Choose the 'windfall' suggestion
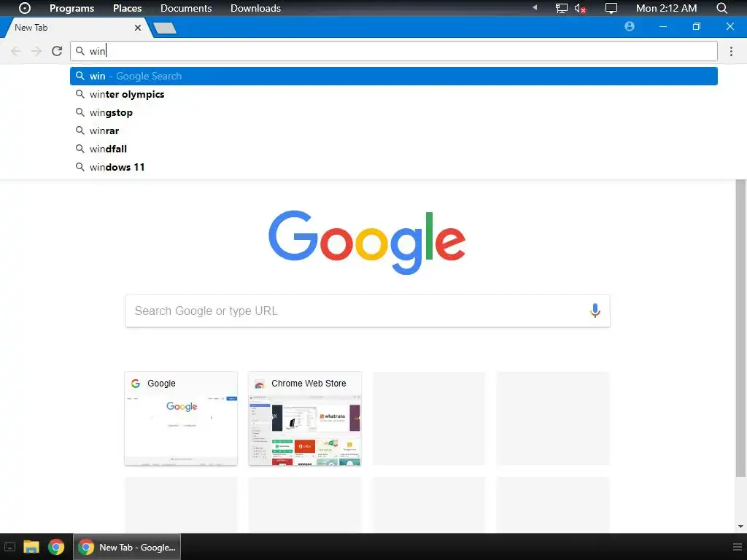 click(x=393, y=149)
